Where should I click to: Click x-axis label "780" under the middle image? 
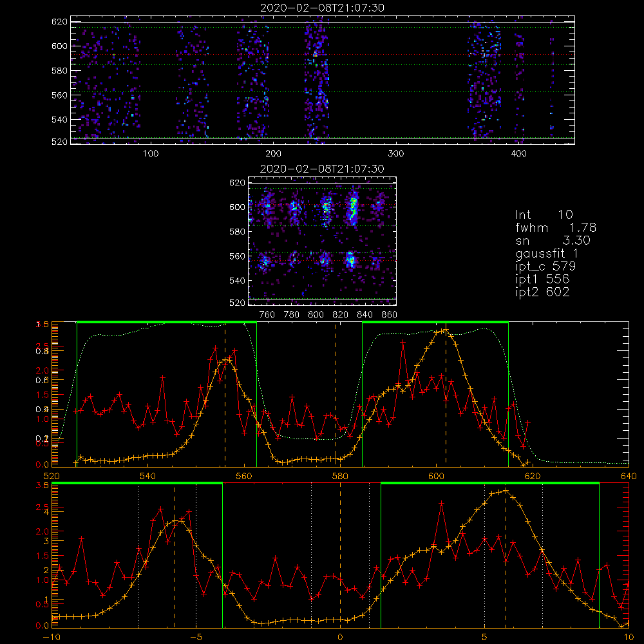click(x=292, y=315)
